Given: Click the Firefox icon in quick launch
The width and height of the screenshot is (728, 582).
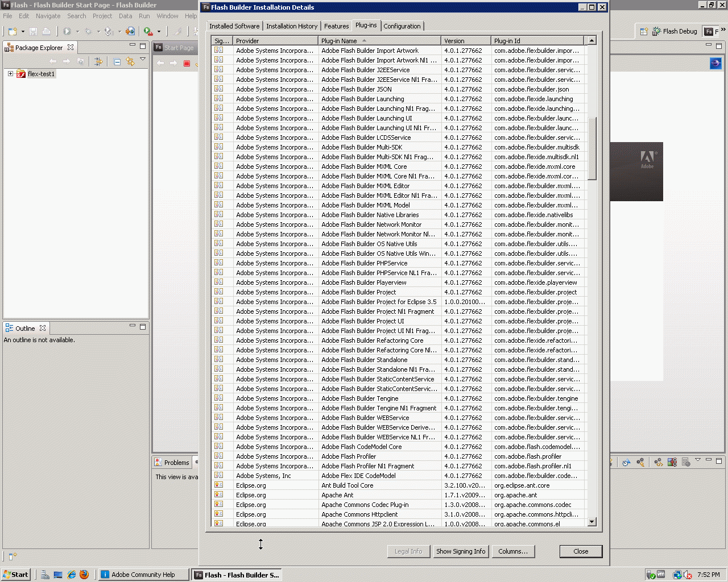Looking at the screenshot, I should coord(84,575).
